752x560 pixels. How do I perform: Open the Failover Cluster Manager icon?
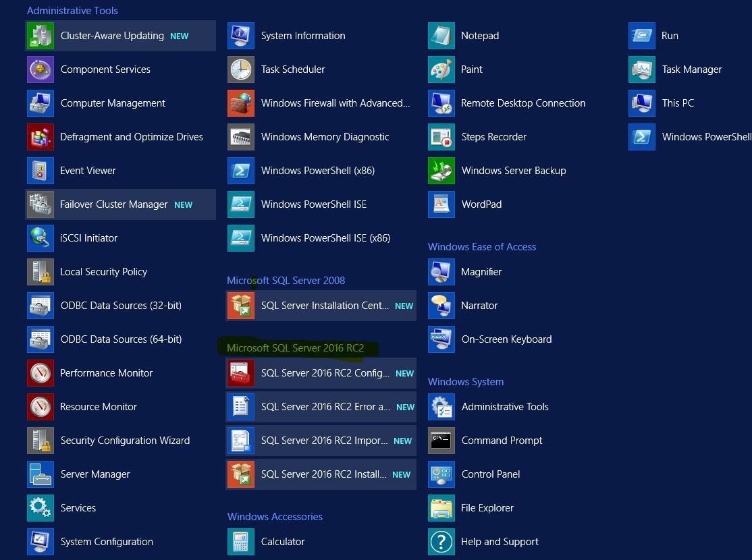(40, 204)
